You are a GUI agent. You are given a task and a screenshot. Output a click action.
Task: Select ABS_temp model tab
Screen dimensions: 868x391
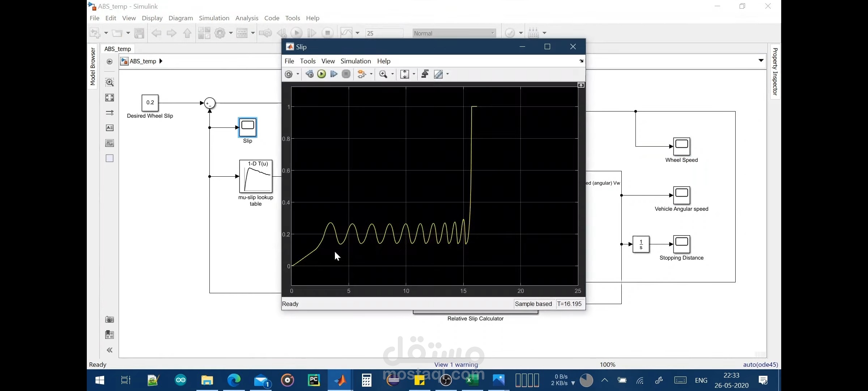click(118, 49)
